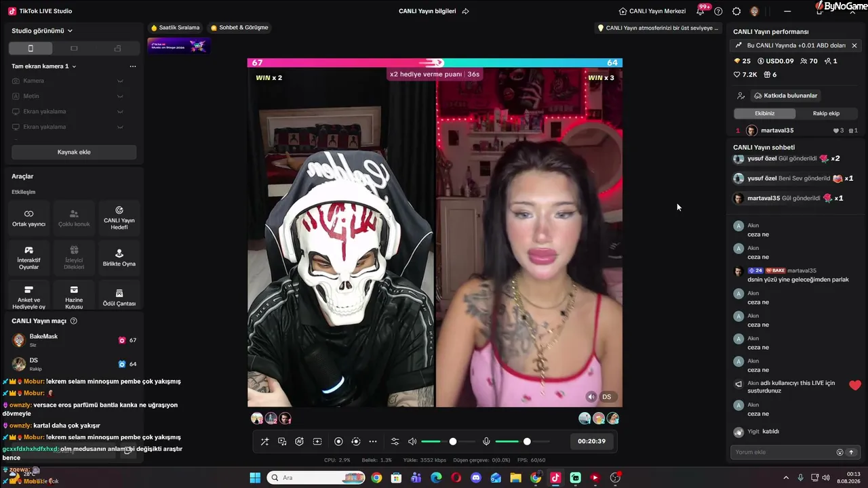Open the emoji picker in comment box
This screenshot has height=488, width=868.
pyautogui.click(x=840, y=452)
